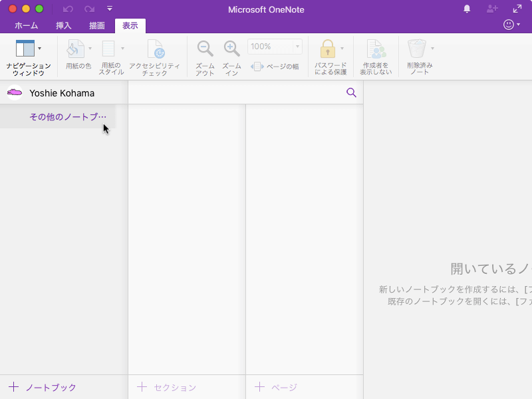Open the Quick Access Toolbar customize arrow
This screenshot has width=532, height=399.
[110, 9]
